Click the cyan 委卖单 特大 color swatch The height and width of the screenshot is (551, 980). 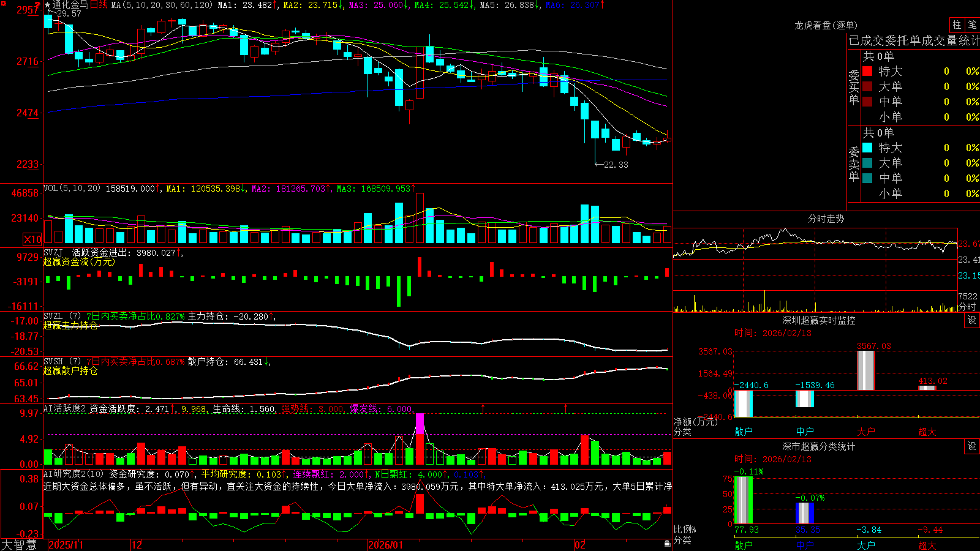[867, 148]
